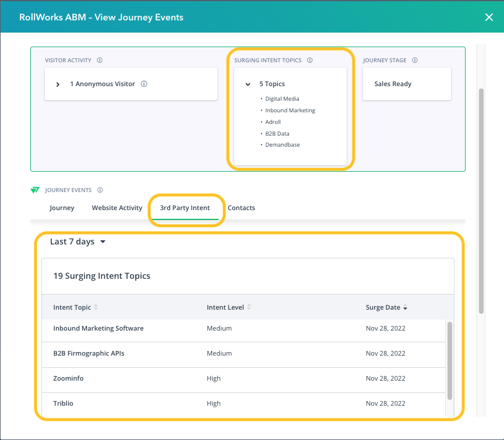The width and height of the screenshot is (504, 440).
Task: Click the green RollWorks logo icon
Action: [35, 190]
